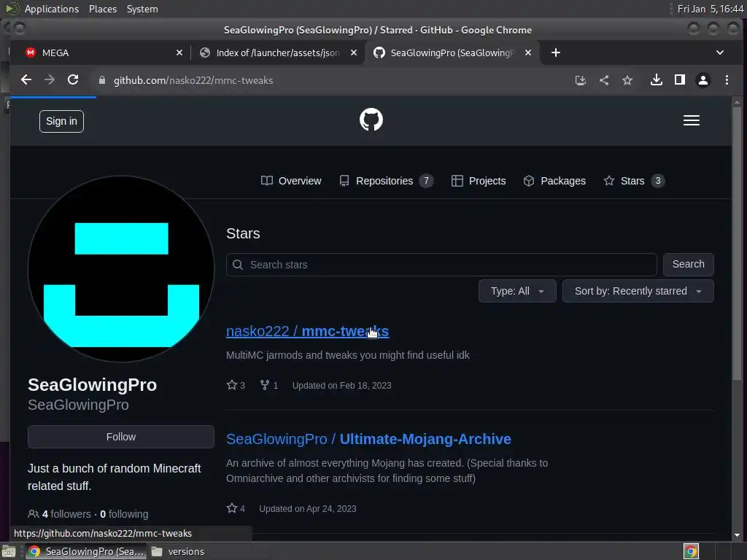Viewport: 747px width, 560px height.
Task: Open the hamburger navigation menu
Action: [692, 120]
